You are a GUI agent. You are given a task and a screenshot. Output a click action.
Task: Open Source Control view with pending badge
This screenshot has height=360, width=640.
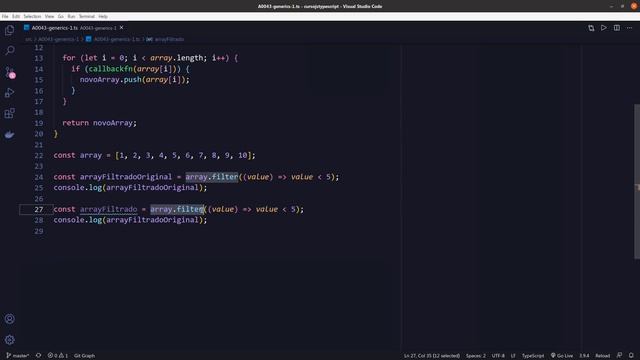pos(10,73)
